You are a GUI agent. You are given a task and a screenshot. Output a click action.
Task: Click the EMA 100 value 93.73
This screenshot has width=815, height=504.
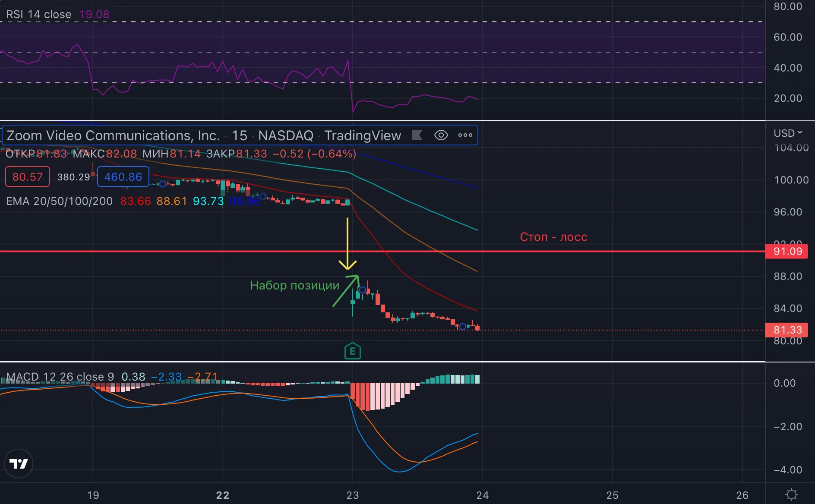(x=208, y=201)
